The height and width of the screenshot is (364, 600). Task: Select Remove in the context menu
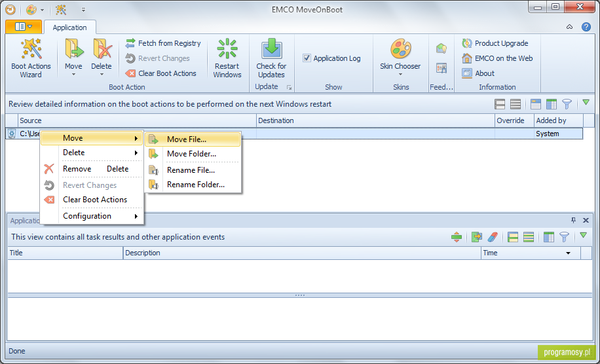click(x=92, y=169)
